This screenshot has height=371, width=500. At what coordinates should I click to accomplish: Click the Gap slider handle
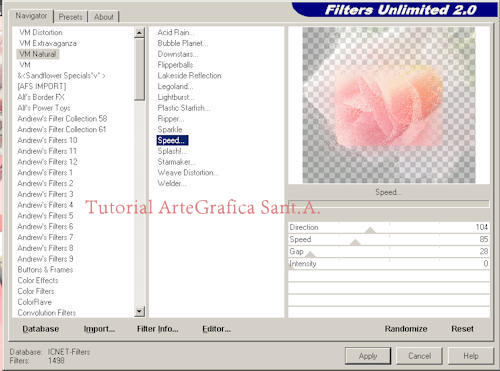(x=310, y=255)
